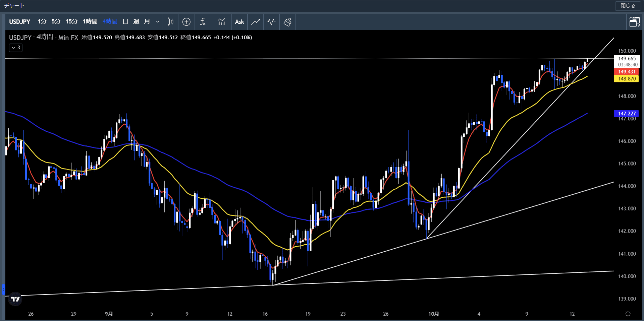The height and width of the screenshot is (321, 644).
Task: Click the 始値149.520 open value
Action: 97,38
